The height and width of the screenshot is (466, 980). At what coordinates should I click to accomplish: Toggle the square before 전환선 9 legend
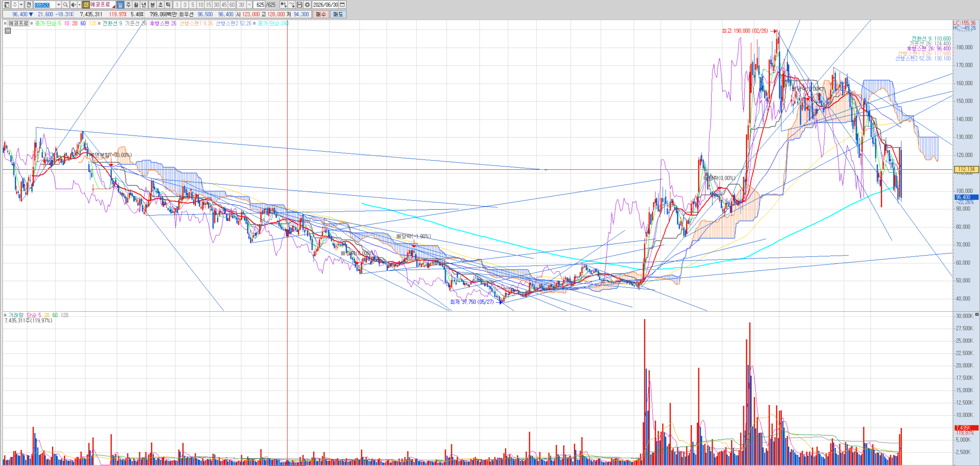click(99, 24)
